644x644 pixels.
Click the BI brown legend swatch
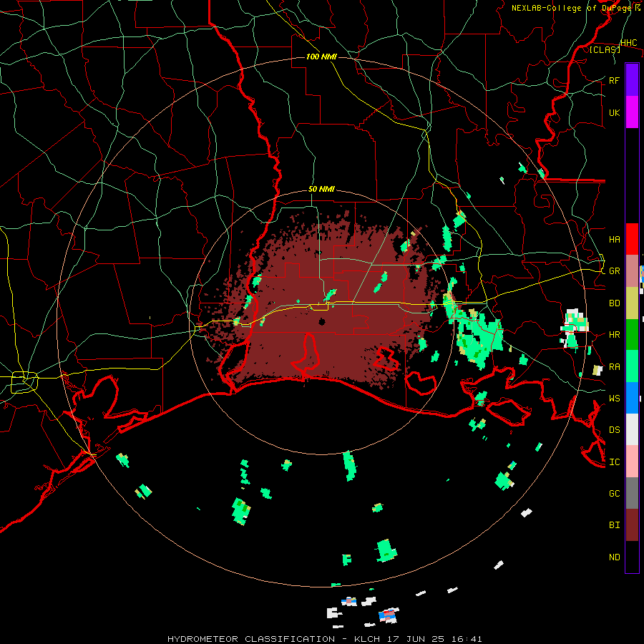632,525
